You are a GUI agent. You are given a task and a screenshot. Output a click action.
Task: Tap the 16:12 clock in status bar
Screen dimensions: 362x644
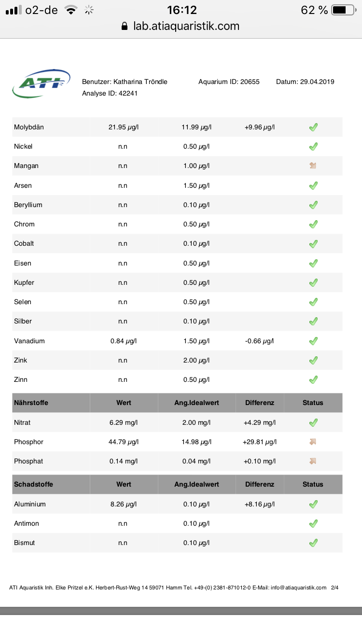coord(181,10)
